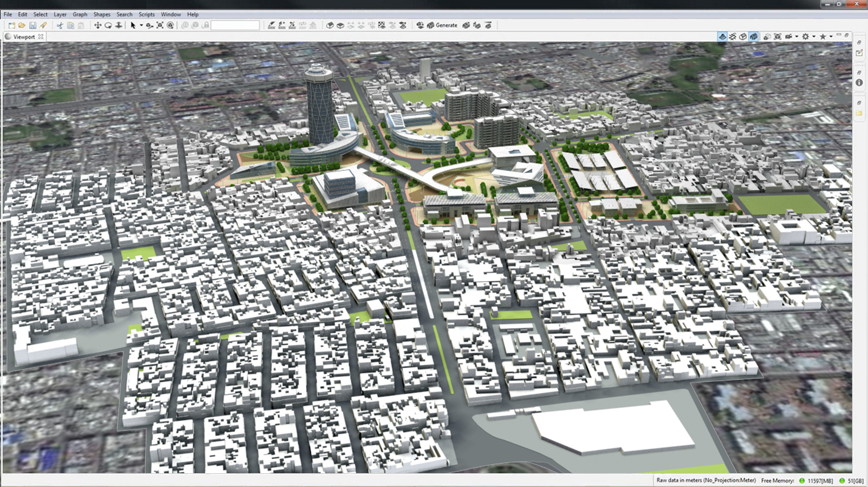The width and height of the screenshot is (868, 487).
Task: Select the Rotate transform tool
Action: point(108,25)
